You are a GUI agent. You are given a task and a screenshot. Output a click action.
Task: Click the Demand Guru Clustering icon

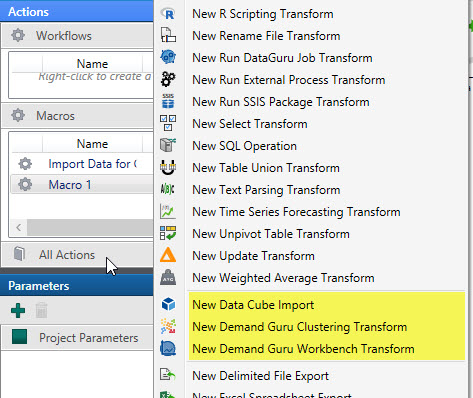[x=168, y=326]
